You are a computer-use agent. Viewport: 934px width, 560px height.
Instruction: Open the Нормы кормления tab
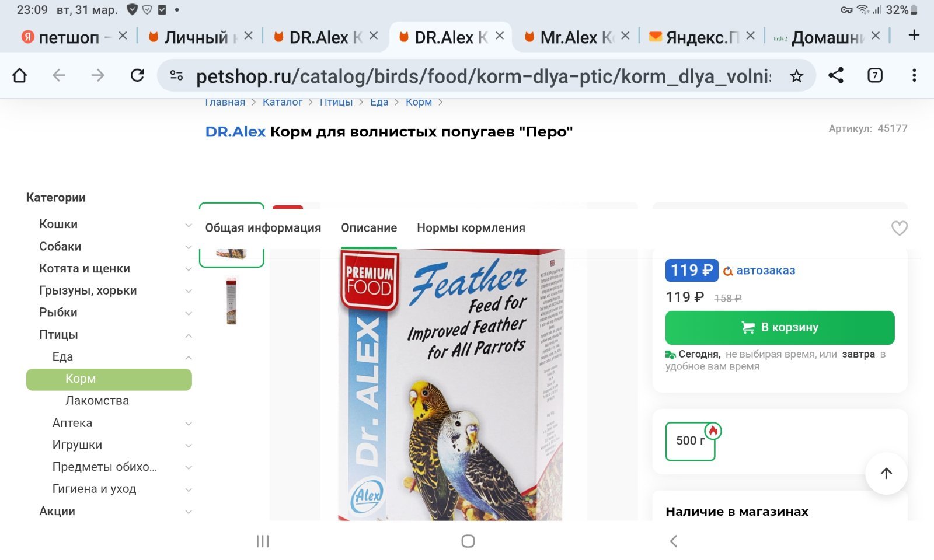tap(471, 228)
